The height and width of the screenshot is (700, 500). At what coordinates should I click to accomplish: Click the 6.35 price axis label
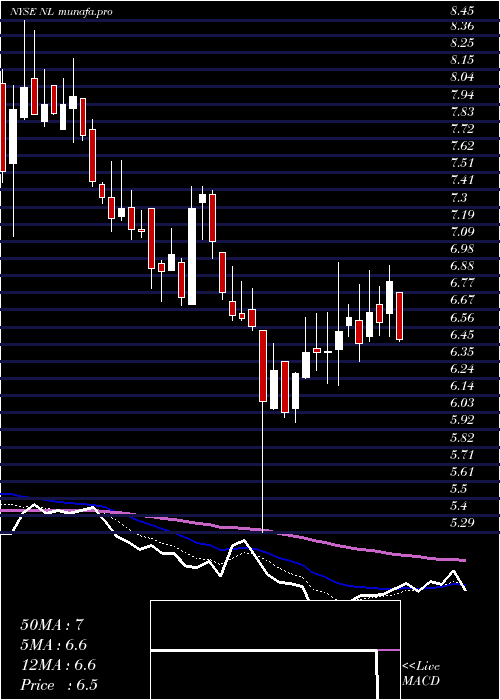click(x=462, y=352)
